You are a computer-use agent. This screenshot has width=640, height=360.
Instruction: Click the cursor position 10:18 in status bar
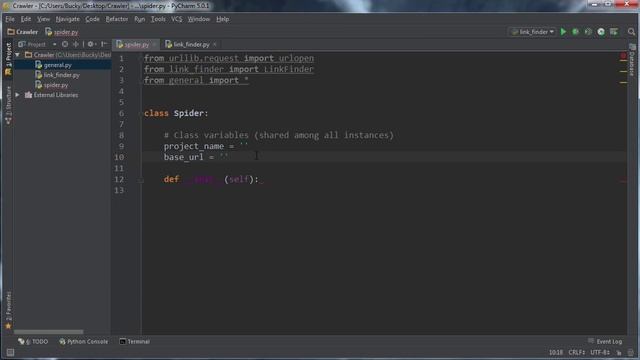point(556,353)
